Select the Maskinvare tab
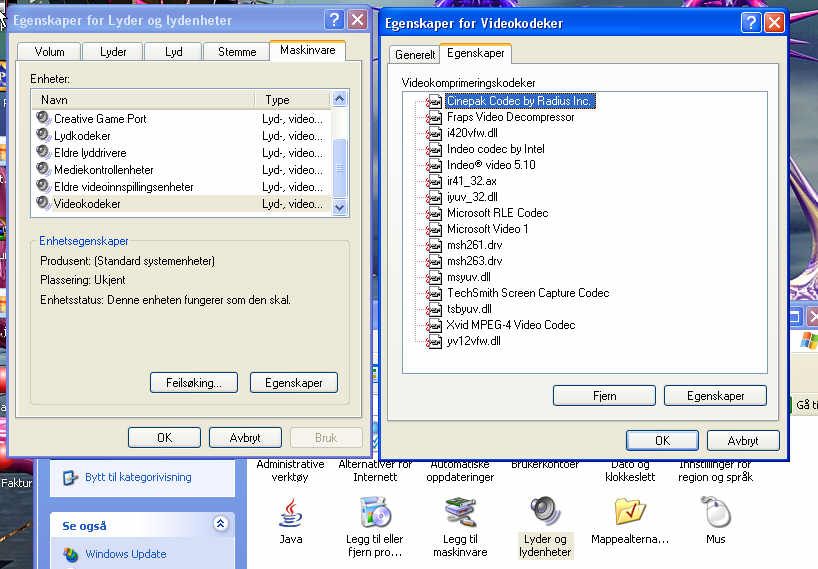Viewport: 818px width, 569px height. 308,51
